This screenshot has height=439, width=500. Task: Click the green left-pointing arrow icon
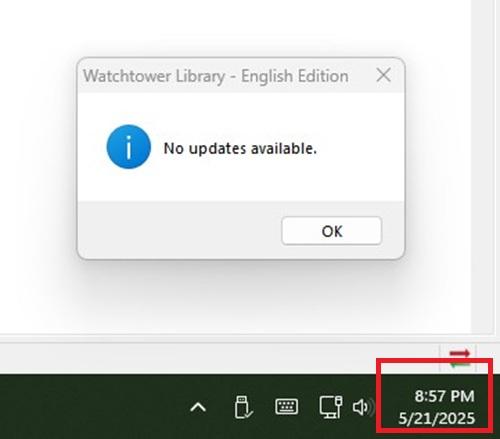pos(459,364)
